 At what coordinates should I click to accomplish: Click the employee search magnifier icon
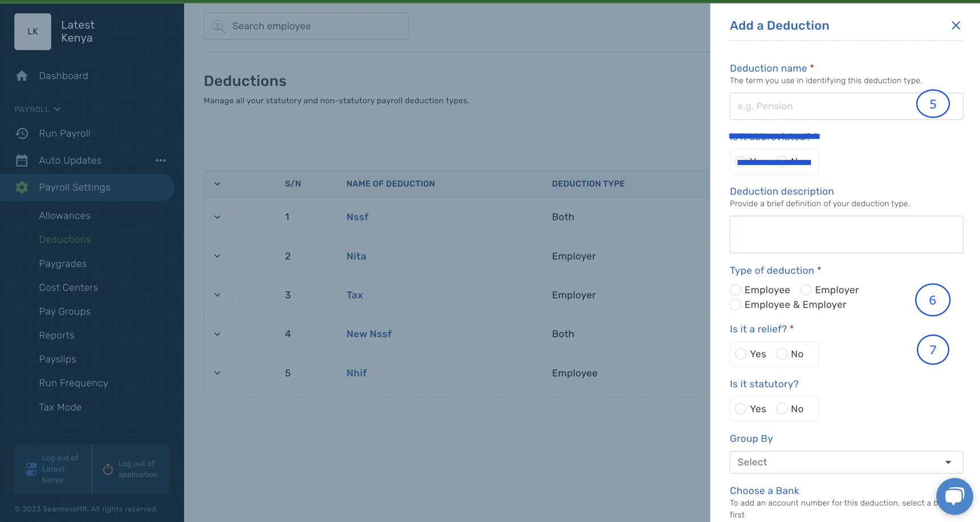218,26
